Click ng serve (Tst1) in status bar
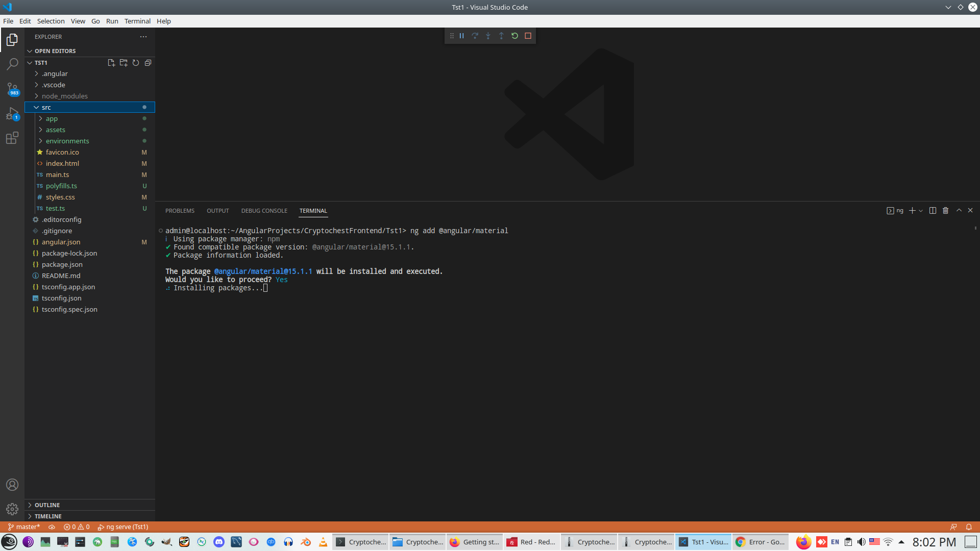Screen dimensions: 980x551 coord(123,527)
